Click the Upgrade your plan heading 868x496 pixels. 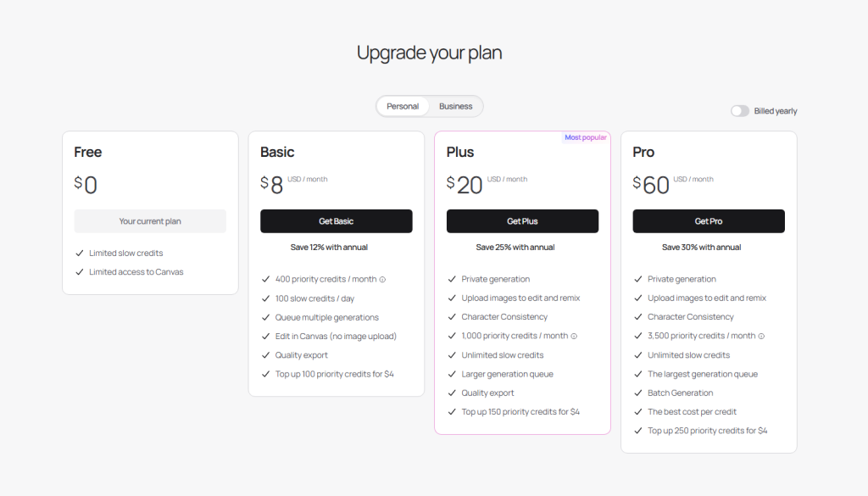pos(429,53)
